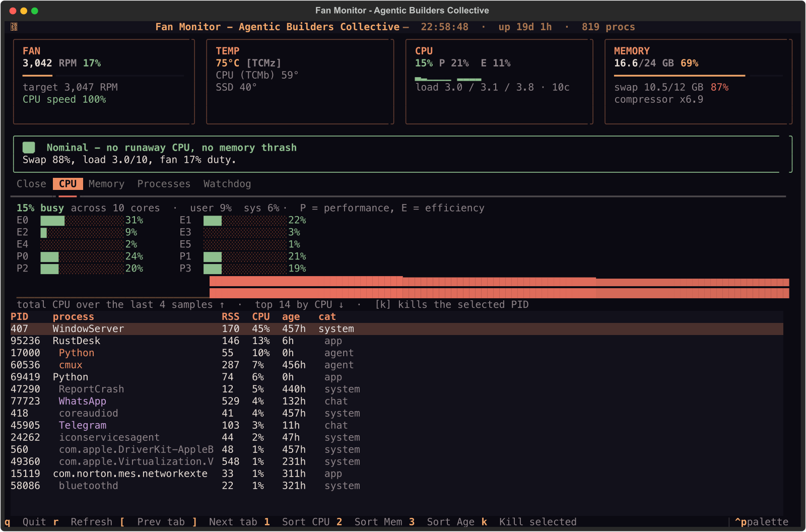Select the com.apple.Virtualization.V row
Screen dimensions: 806x532
point(397,461)
